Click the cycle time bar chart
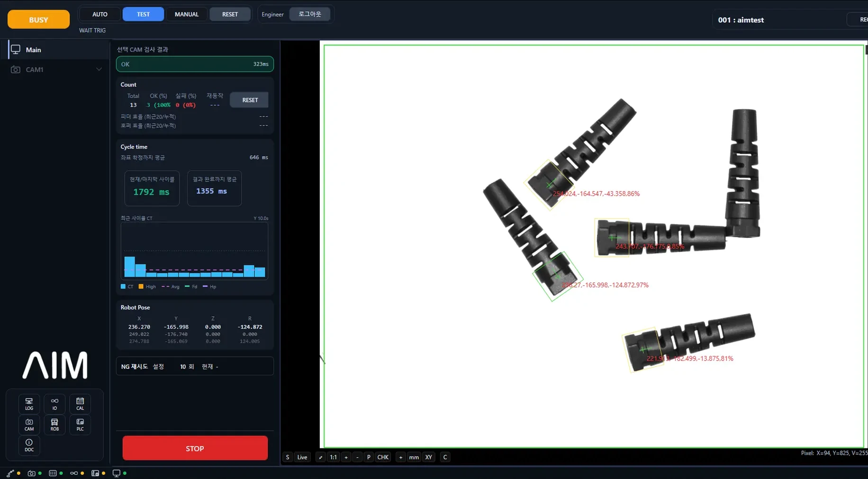The height and width of the screenshot is (479, 868). (194, 251)
